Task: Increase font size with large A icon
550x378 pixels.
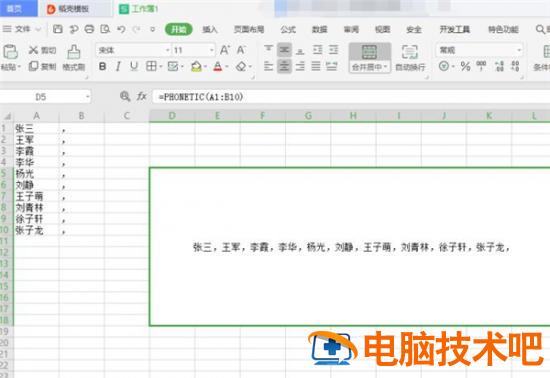Action: pos(225,50)
